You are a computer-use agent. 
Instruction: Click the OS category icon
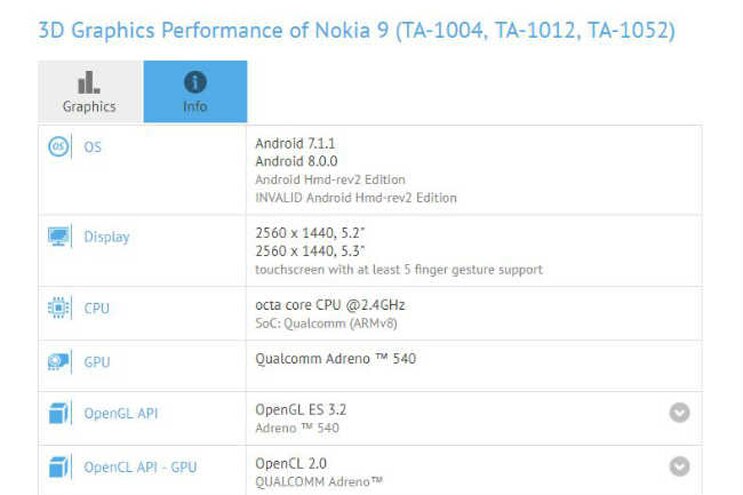pyautogui.click(x=59, y=147)
